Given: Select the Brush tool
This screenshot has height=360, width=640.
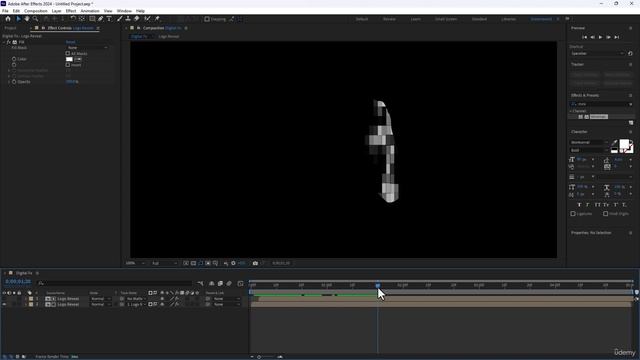Looking at the screenshot, I should [120, 19].
